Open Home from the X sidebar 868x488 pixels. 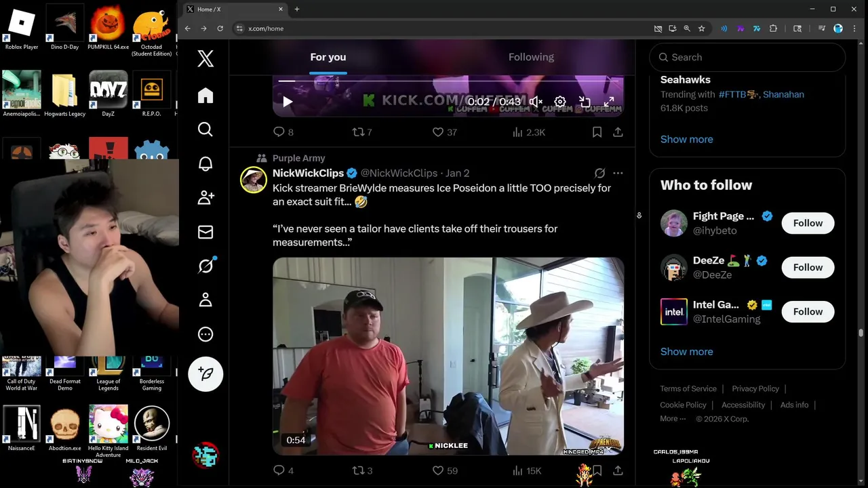click(x=205, y=96)
